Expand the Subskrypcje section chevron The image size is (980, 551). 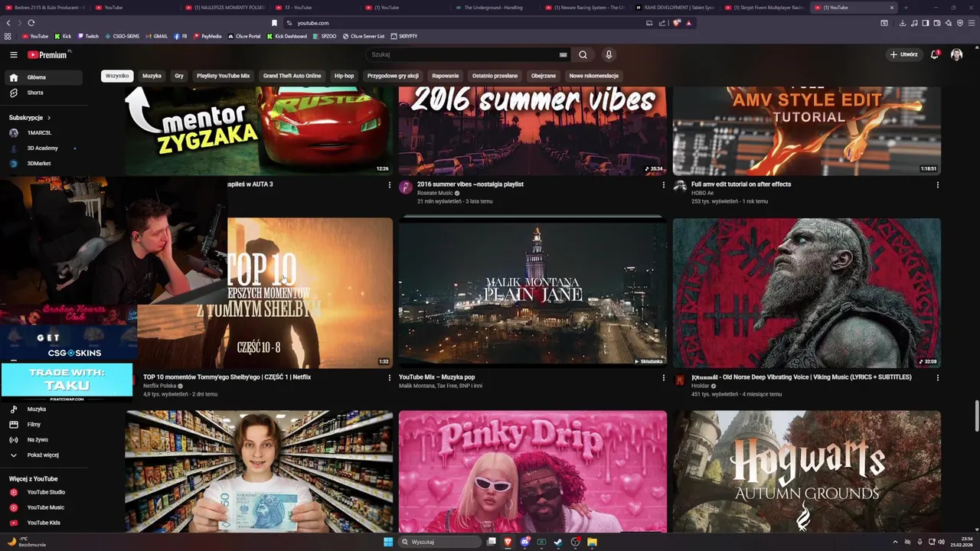(49, 118)
